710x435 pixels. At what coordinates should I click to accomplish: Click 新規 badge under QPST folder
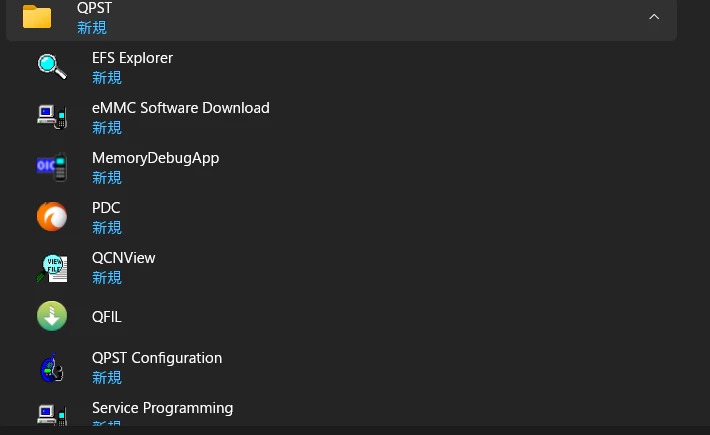[92, 28]
